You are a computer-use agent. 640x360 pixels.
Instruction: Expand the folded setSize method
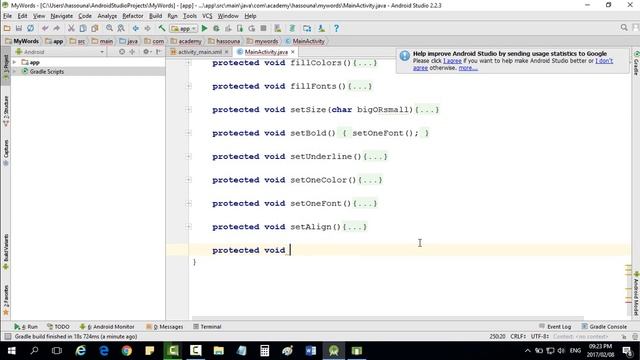189,109
